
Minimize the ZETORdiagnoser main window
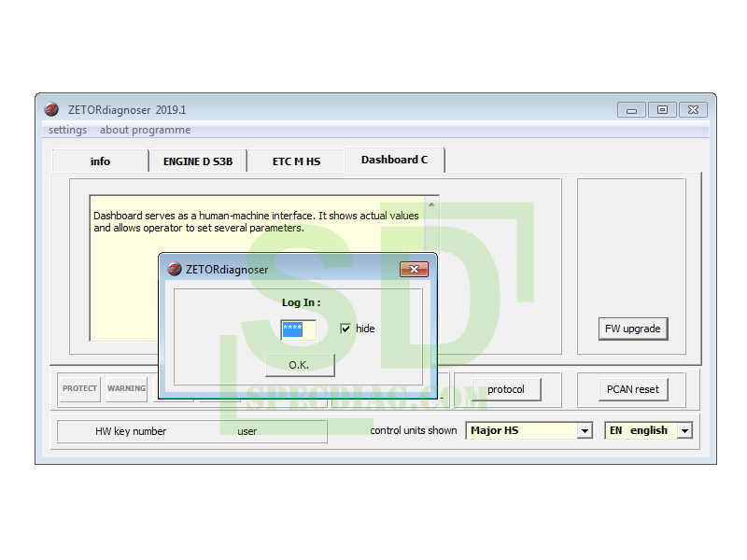pyautogui.click(x=631, y=109)
